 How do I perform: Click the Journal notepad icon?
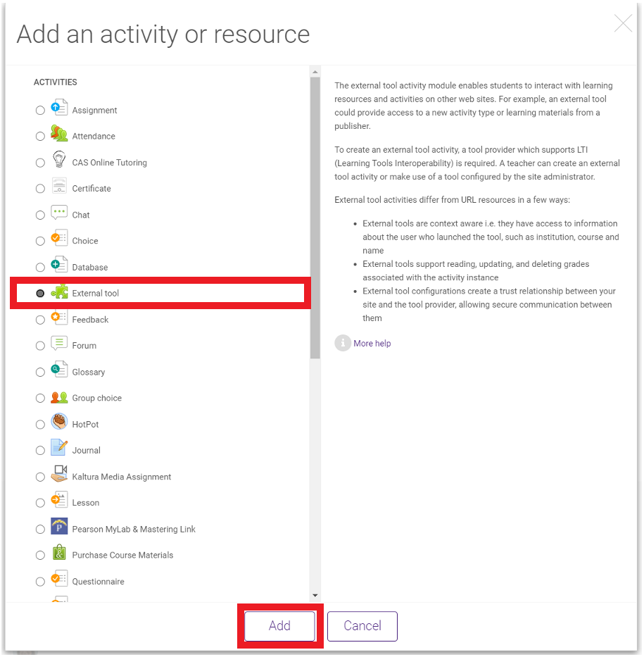pyautogui.click(x=59, y=447)
